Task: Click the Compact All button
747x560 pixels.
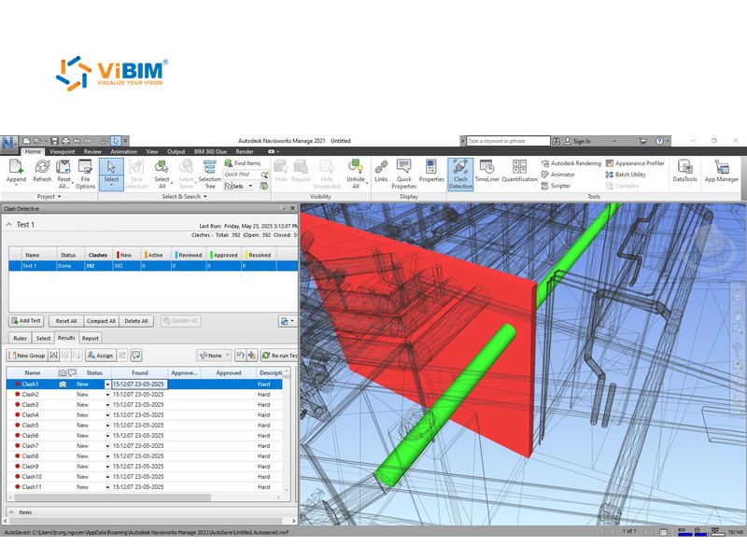Action: pos(101,321)
